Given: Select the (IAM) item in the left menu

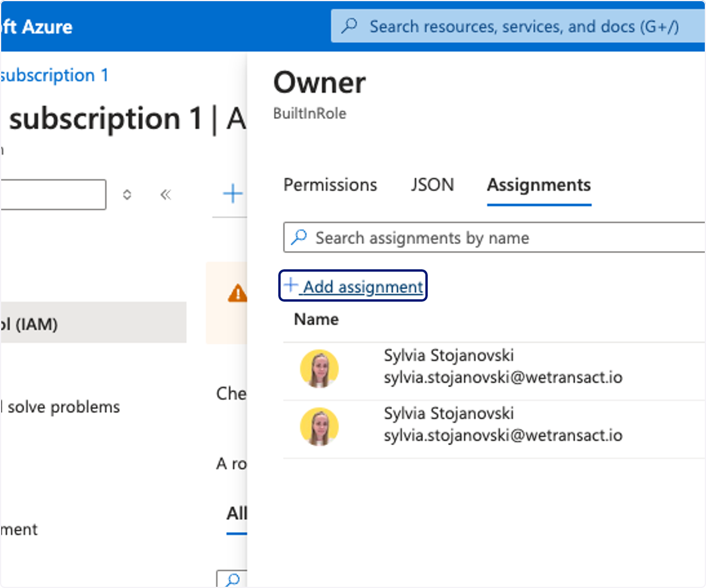Looking at the screenshot, I should (x=93, y=323).
